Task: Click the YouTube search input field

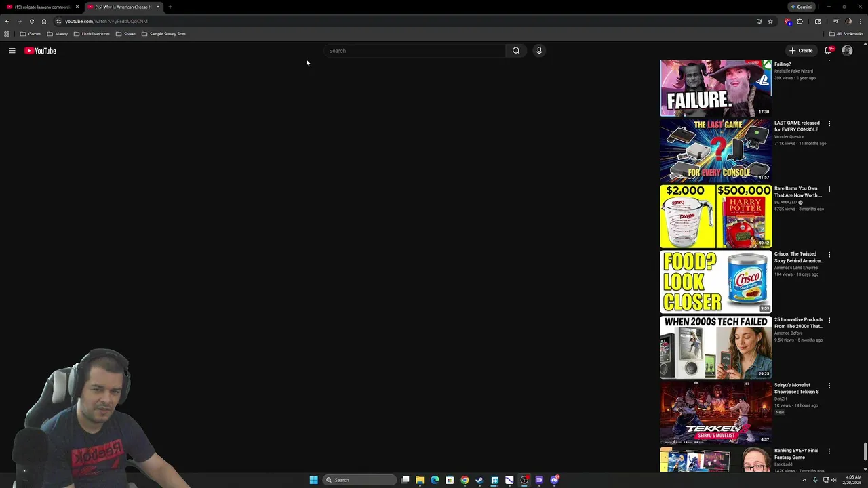Action: [x=415, y=51]
